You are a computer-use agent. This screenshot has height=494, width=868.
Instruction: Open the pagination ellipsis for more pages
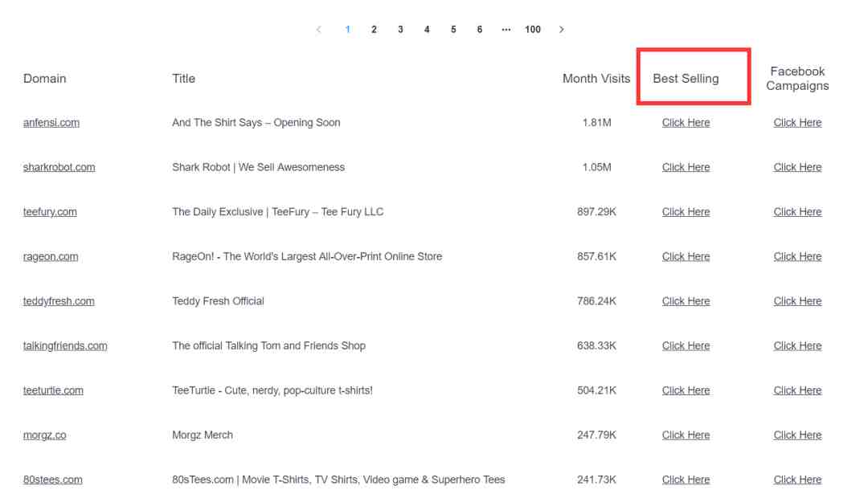tap(506, 30)
